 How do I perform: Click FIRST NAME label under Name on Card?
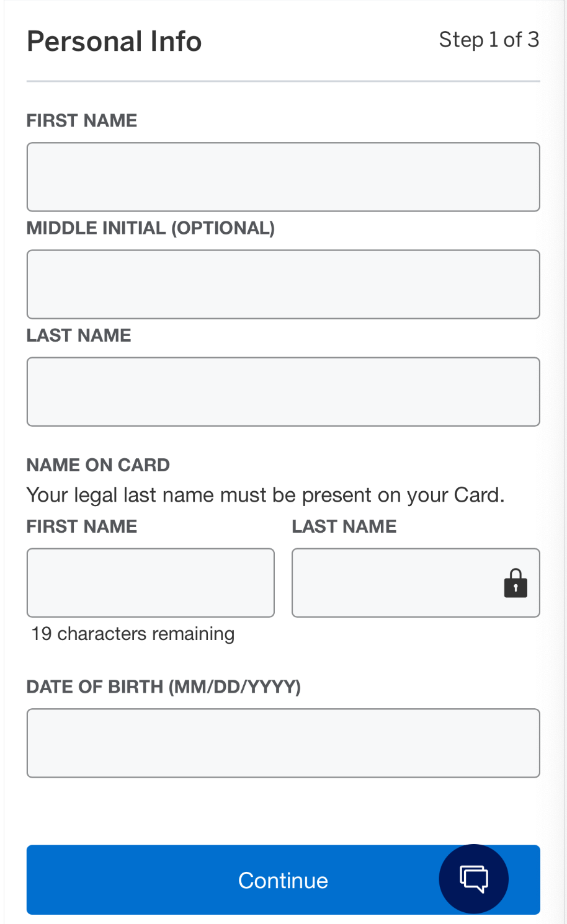point(82,526)
